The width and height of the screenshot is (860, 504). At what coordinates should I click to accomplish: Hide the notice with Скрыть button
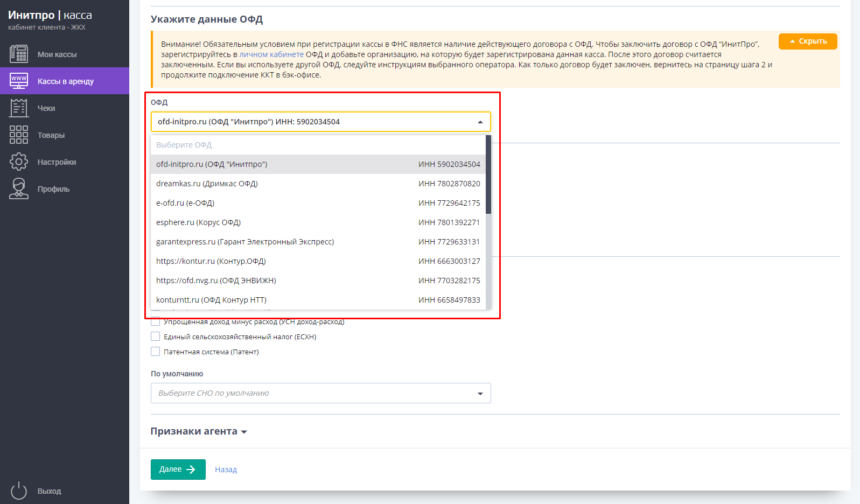[x=808, y=41]
